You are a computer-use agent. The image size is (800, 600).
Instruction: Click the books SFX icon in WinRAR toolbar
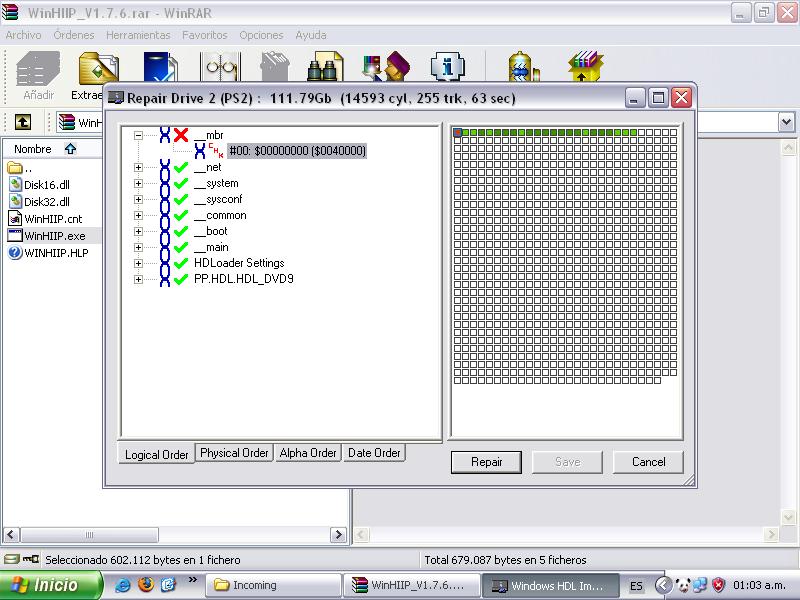tap(585, 66)
